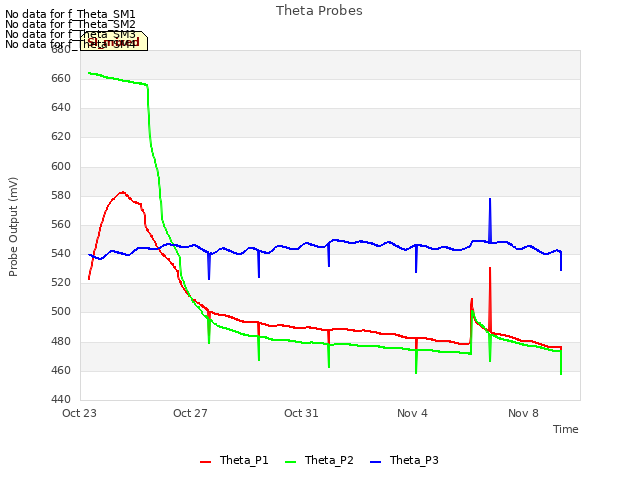Click the green Theta_P2 legend color marker
This screenshot has height=480, width=640.
point(290,462)
